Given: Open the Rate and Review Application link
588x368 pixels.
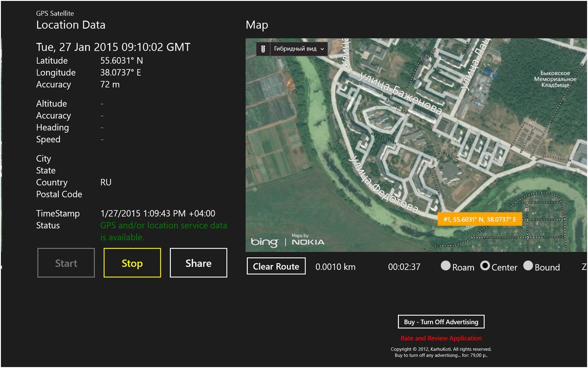Looking at the screenshot, I should click(x=441, y=338).
